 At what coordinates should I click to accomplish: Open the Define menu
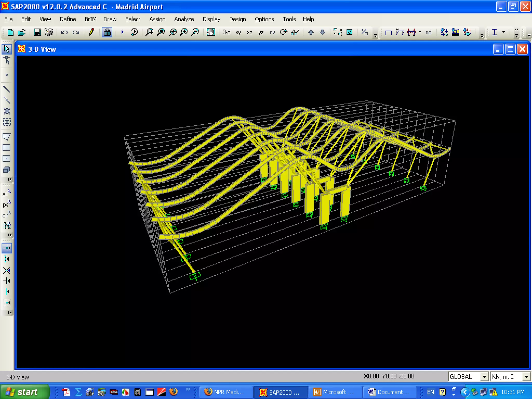[68, 19]
